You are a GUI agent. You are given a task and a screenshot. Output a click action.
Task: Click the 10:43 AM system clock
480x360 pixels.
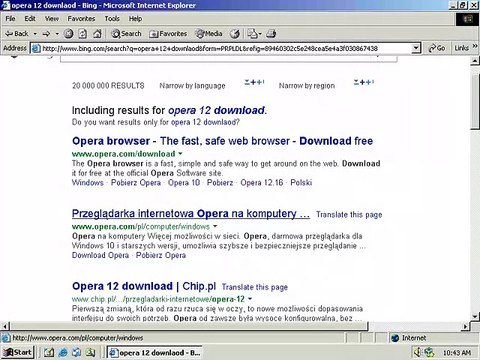point(457,353)
